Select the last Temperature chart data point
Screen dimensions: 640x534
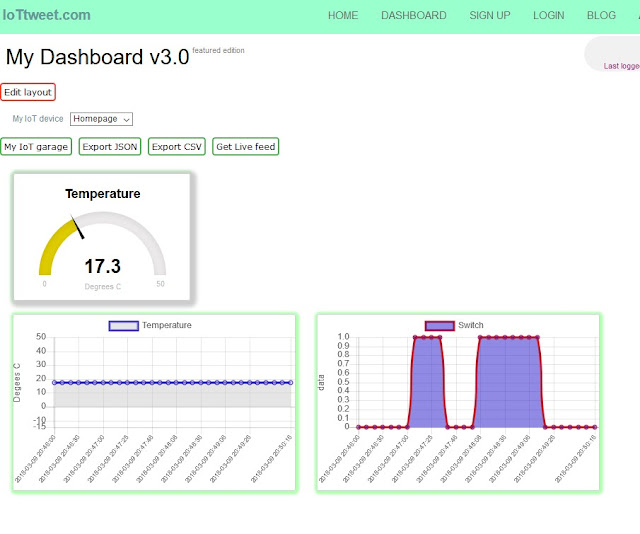click(291, 383)
